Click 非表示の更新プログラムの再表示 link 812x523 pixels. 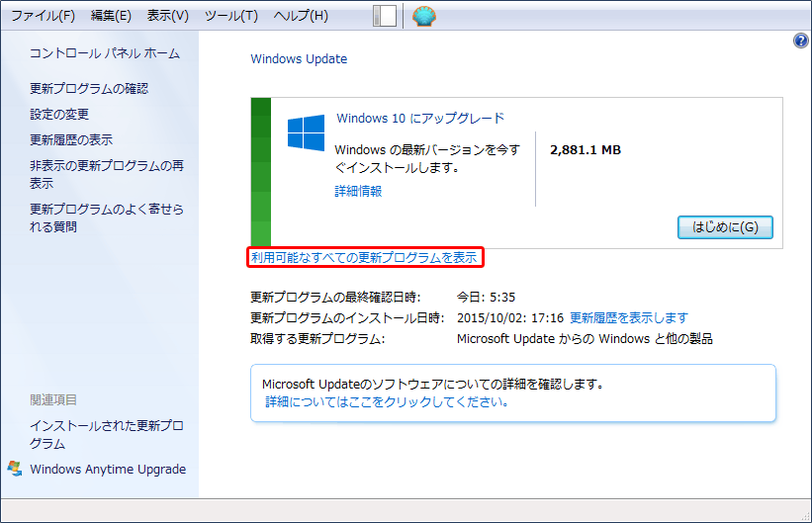click(107, 175)
